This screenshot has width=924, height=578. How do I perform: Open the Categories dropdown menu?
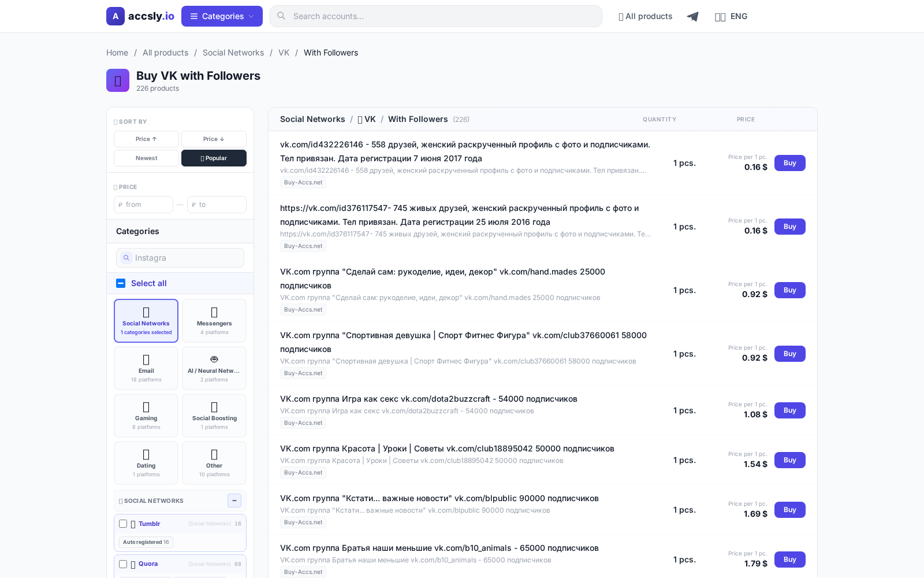pyautogui.click(x=221, y=16)
